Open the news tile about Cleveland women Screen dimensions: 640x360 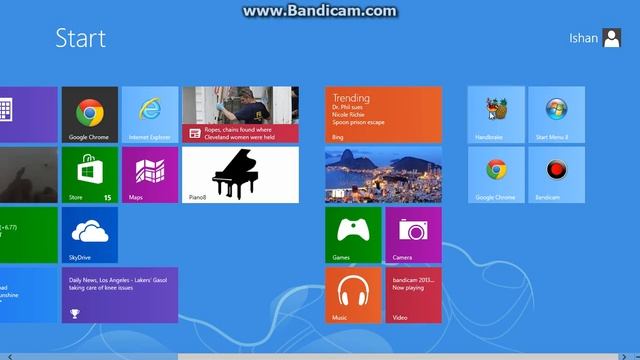coord(240,115)
